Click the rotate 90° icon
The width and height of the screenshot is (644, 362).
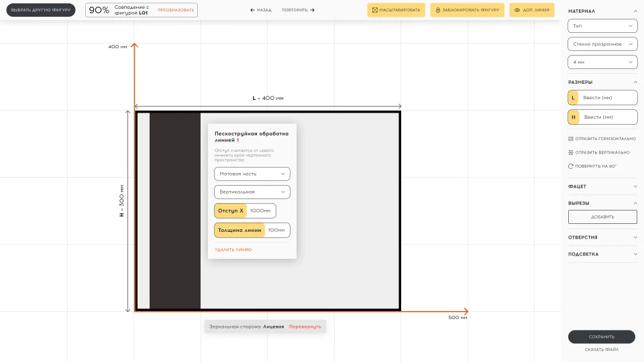pos(570,166)
